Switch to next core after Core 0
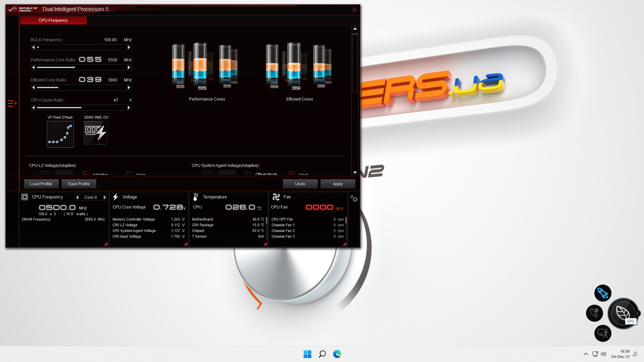644x362 pixels. (105, 197)
